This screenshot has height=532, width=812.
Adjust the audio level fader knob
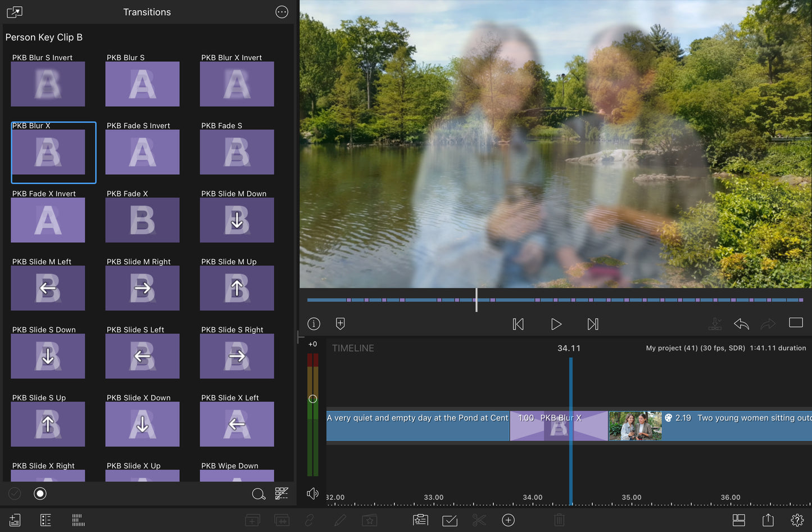pyautogui.click(x=313, y=399)
